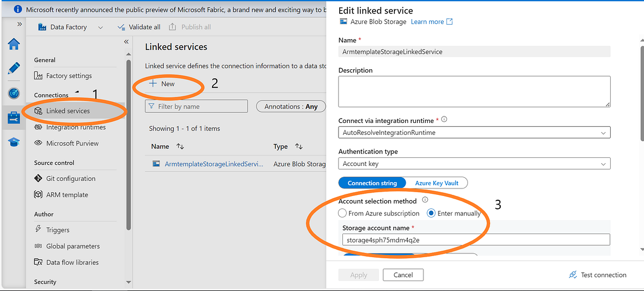Click the Apply button

[x=358, y=275]
